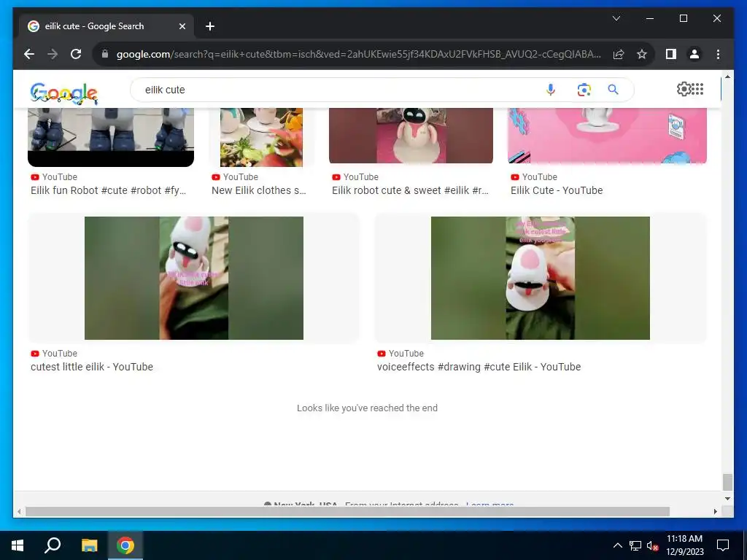Click 'New Eilik clothes s...' title link
The width and height of the screenshot is (747, 560).
pyautogui.click(x=259, y=190)
